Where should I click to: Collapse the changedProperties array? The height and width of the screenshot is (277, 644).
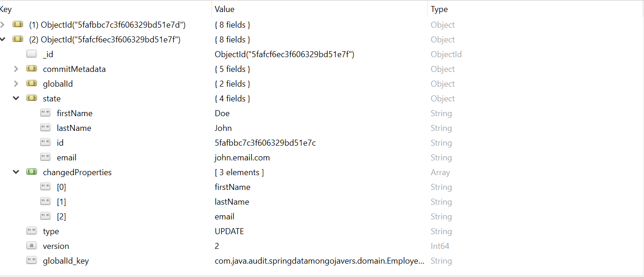coord(16,172)
